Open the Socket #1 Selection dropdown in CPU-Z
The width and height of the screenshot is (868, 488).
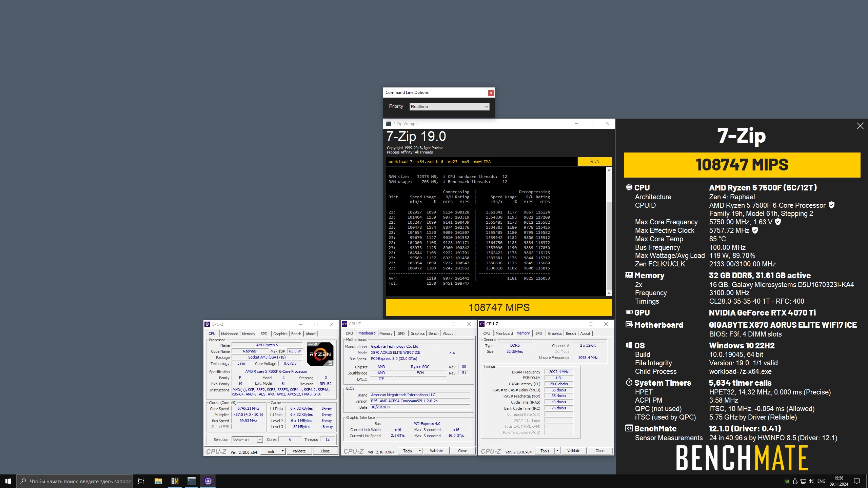click(x=247, y=440)
